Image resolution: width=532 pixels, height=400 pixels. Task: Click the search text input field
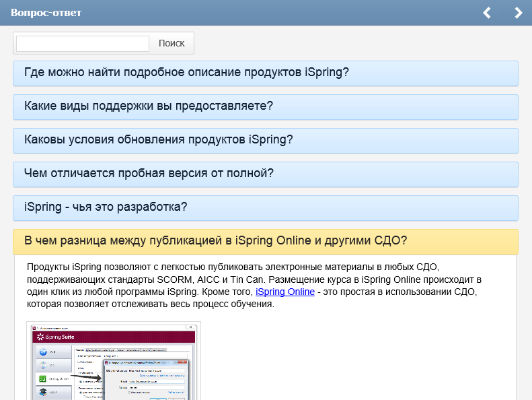click(83, 44)
